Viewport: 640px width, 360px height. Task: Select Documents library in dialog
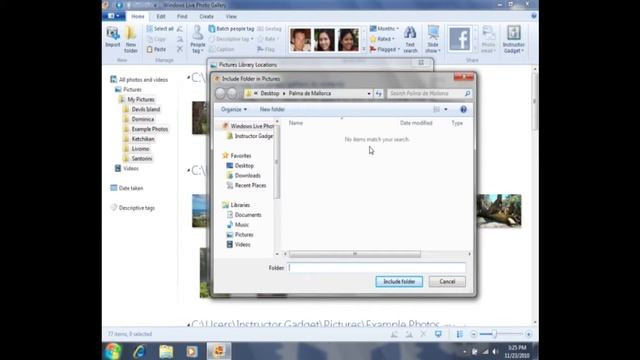(x=244, y=215)
